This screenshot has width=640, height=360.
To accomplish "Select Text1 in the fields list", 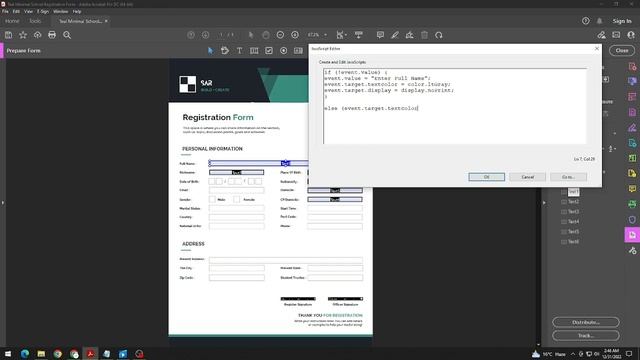I will [573, 191].
